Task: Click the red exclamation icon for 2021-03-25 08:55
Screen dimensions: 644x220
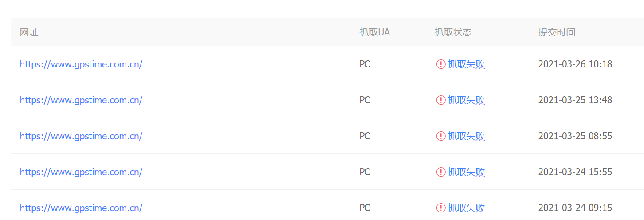Action: point(440,136)
